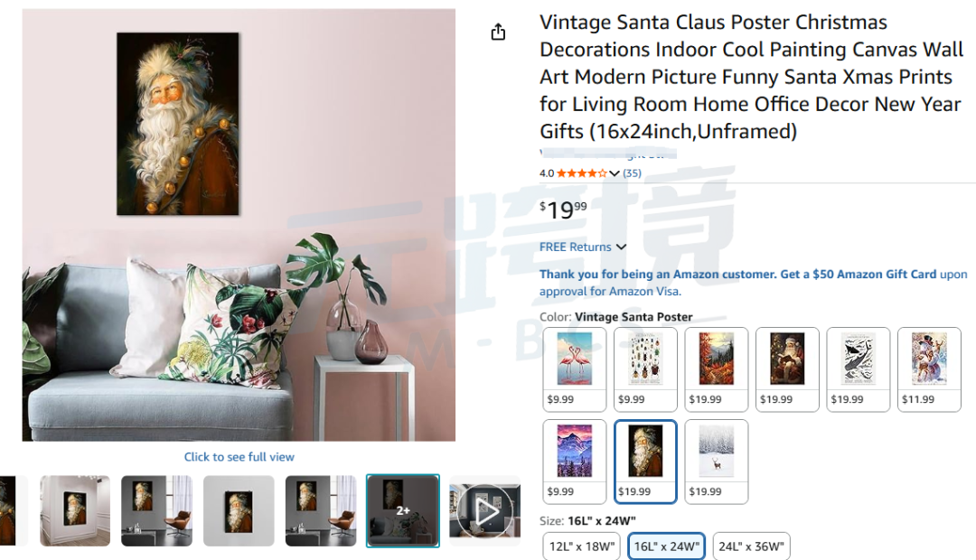The height and width of the screenshot is (560, 976).
Task: Open the 35 reviews link
Action: [632, 173]
